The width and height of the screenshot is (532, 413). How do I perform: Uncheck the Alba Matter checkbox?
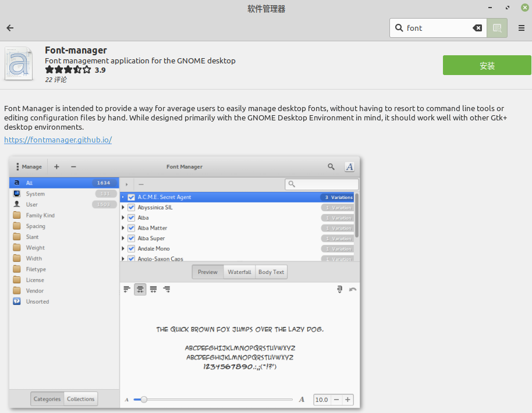(x=132, y=228)
